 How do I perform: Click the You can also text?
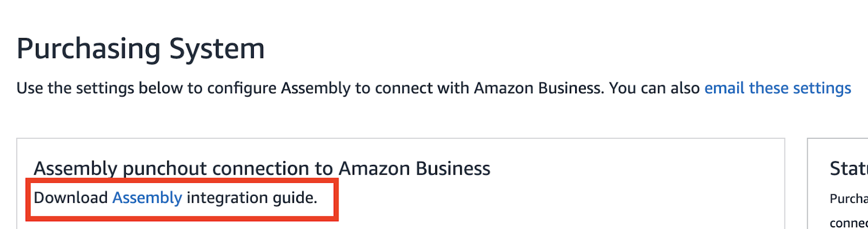pos(654,88)
